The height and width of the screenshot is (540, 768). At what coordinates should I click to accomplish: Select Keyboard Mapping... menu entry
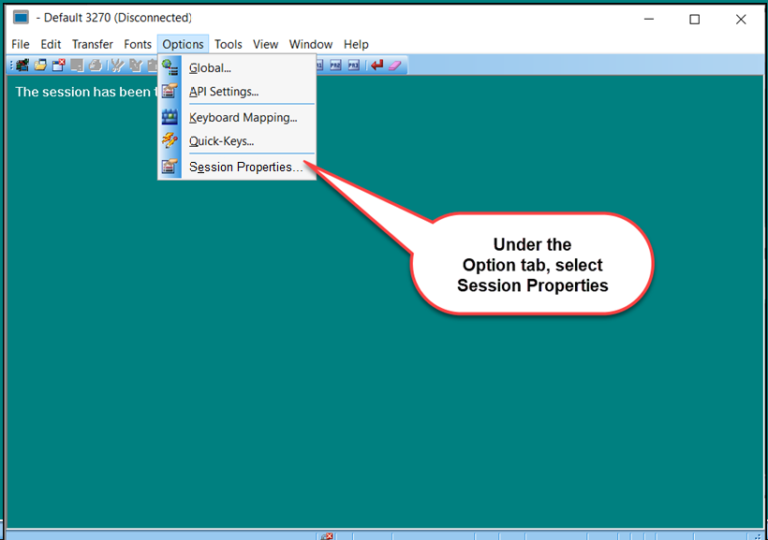coord(243,117)
